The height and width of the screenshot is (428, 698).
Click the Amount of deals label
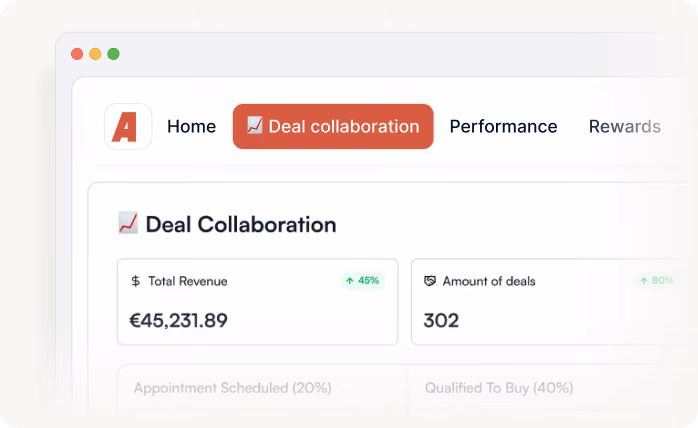click(489, 281)
